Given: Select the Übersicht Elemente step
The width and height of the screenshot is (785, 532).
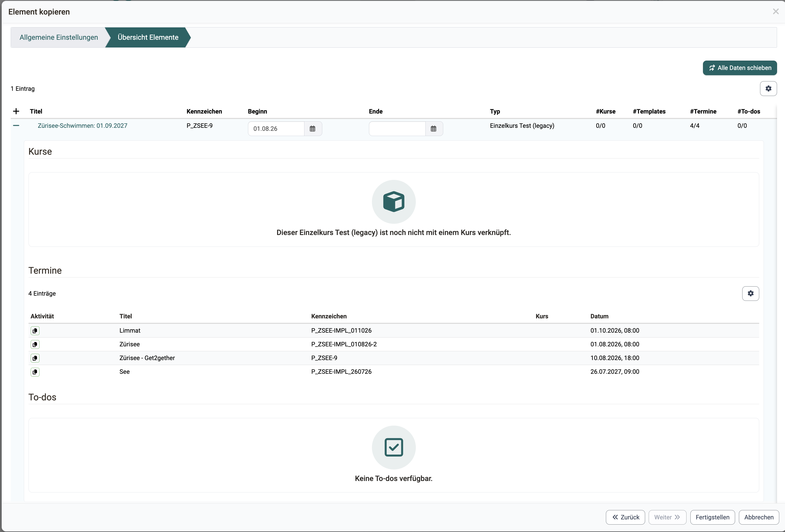Looking at the screenshot, I should pos(148,38).
